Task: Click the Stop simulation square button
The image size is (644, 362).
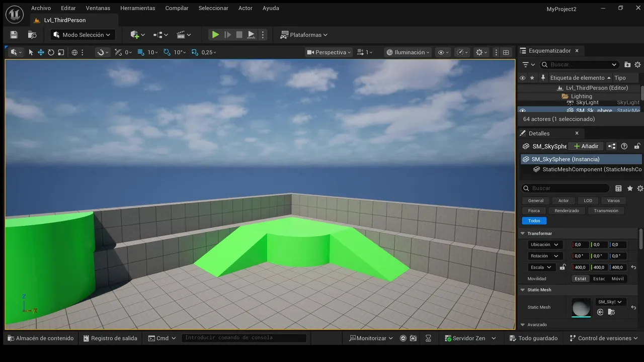Action: pos(239,35)
